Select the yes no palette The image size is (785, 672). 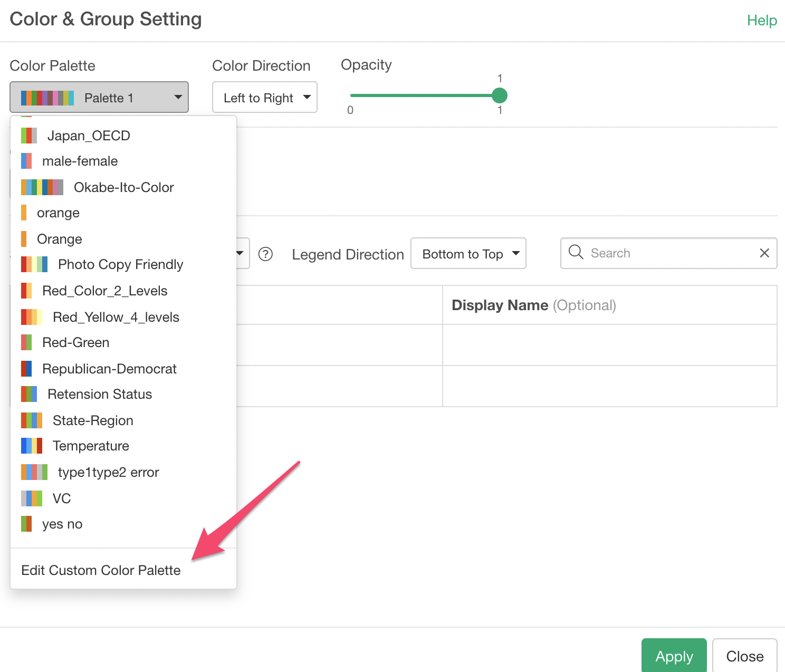click(x=123, y=524)
